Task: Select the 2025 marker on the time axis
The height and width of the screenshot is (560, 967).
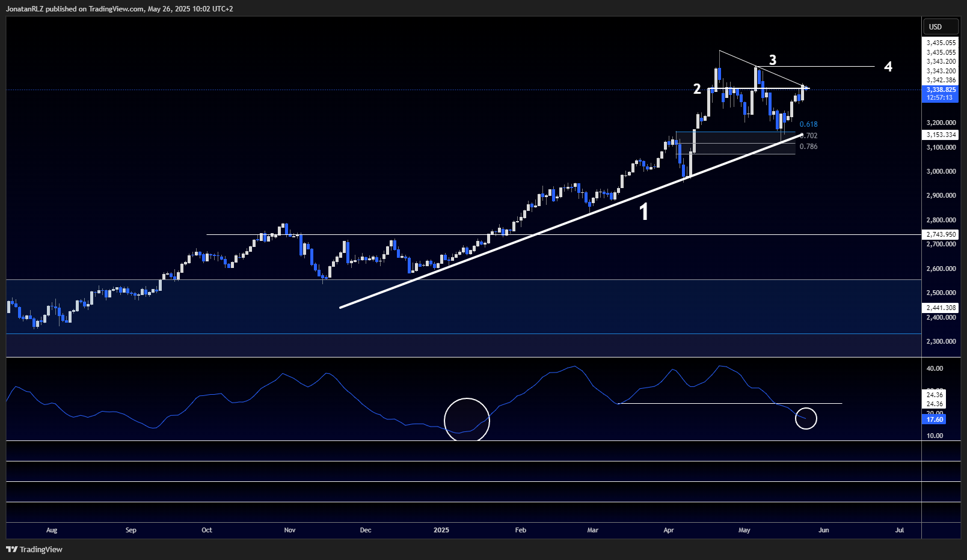Action: [441, 530]
